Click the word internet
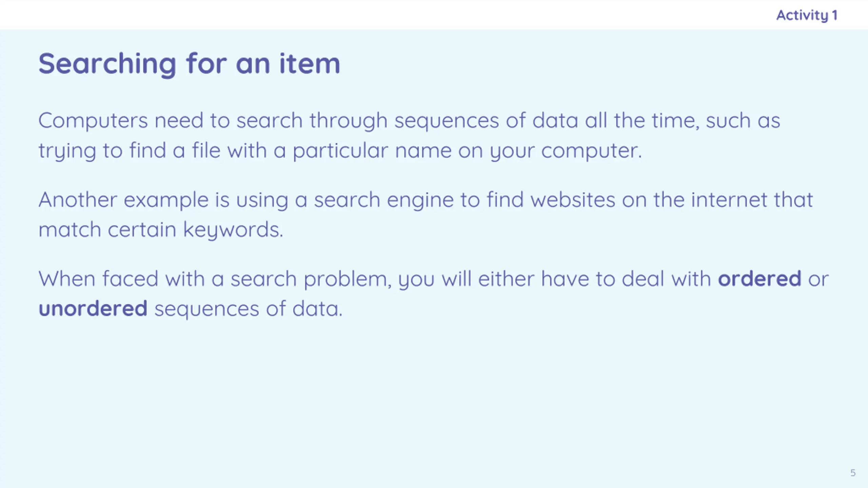The image size is (868, 488). 729,200
